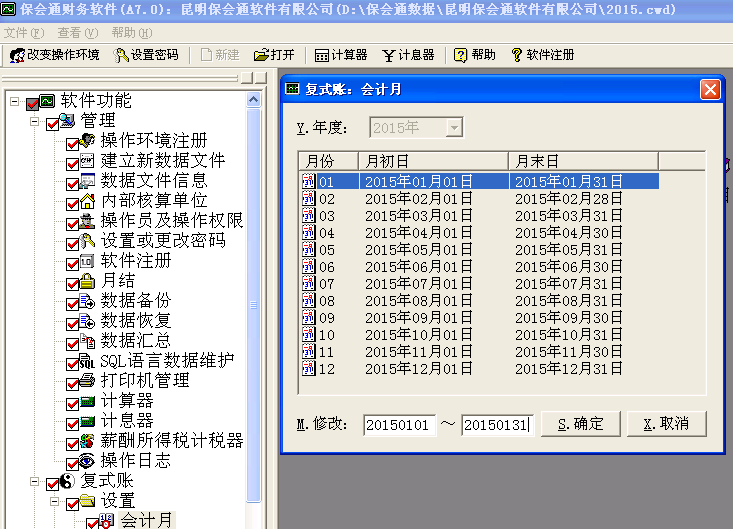The height and width of the screenshot is (529, 733).
Task: Click tree scrollbar up arrow
Action: [253, 100]
